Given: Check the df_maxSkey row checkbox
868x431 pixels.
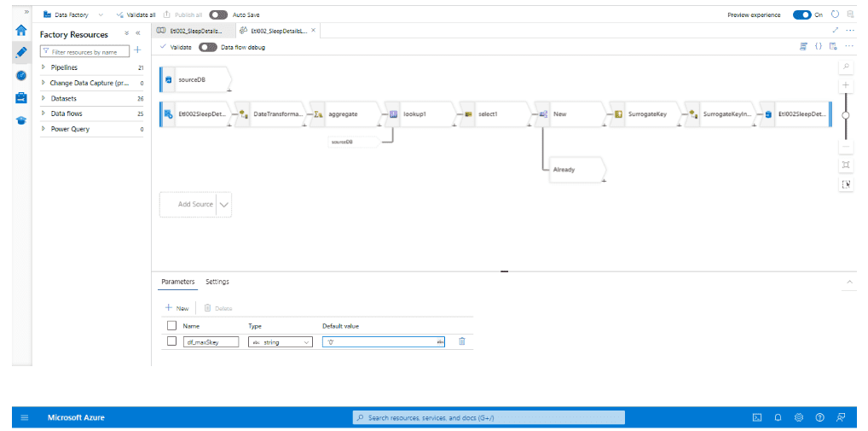Looking at the screenshot, I should (171, 341).
